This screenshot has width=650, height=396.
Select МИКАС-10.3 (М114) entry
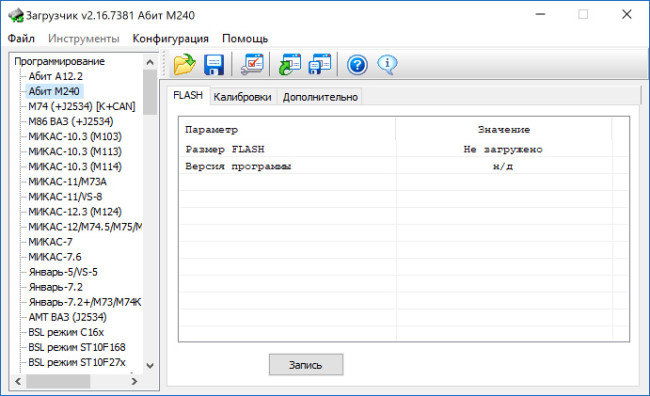coord(75,167)
